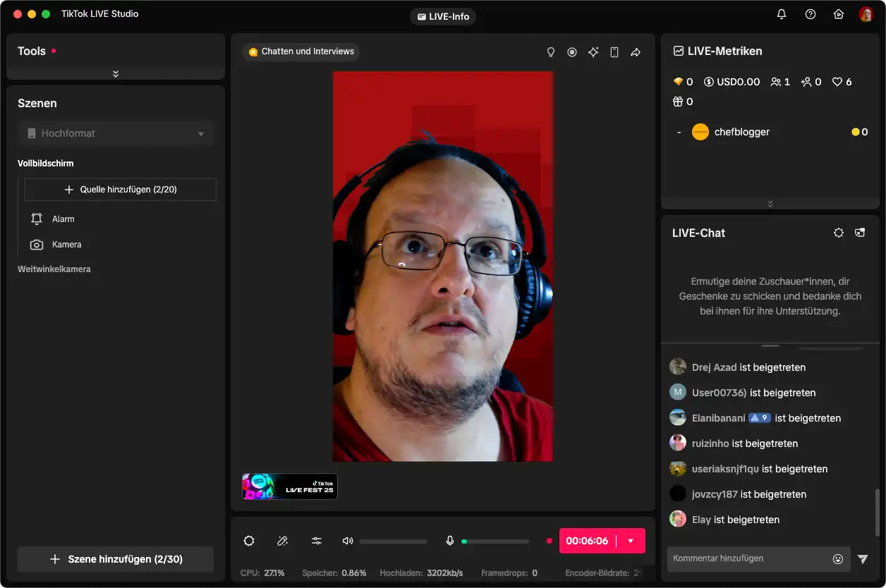Toggle the microphone mute icon

(449, 541)
